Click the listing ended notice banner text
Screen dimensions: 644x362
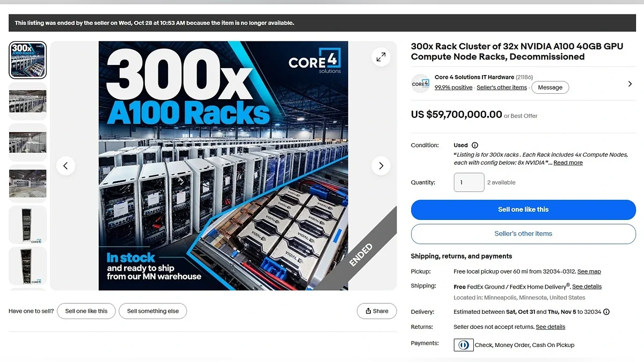155,23
